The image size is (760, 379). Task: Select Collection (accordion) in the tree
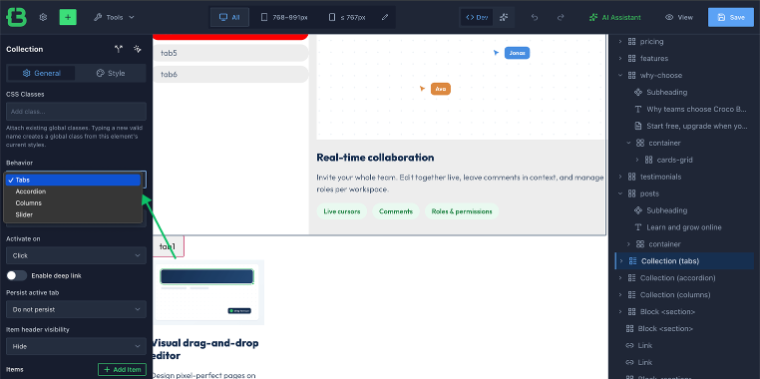point(678,278)
